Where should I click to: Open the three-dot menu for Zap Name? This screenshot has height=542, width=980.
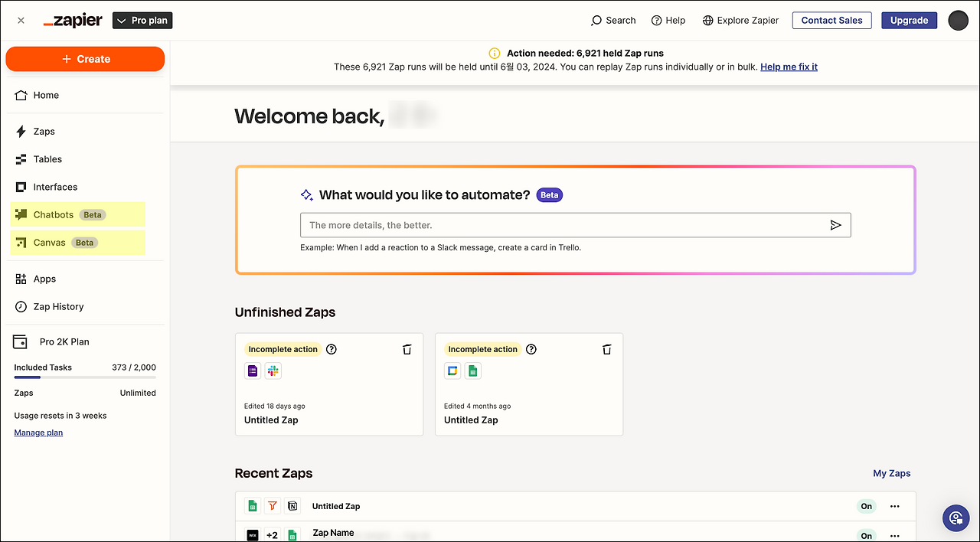(894, 536)
